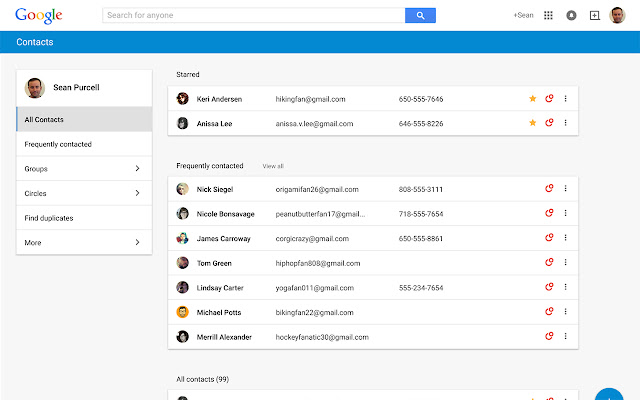Image resolution: width=640 pixels, height=400 pixels.
Task: Click email hockeyfanatic30@gmail.com
Action: [322, 337]
